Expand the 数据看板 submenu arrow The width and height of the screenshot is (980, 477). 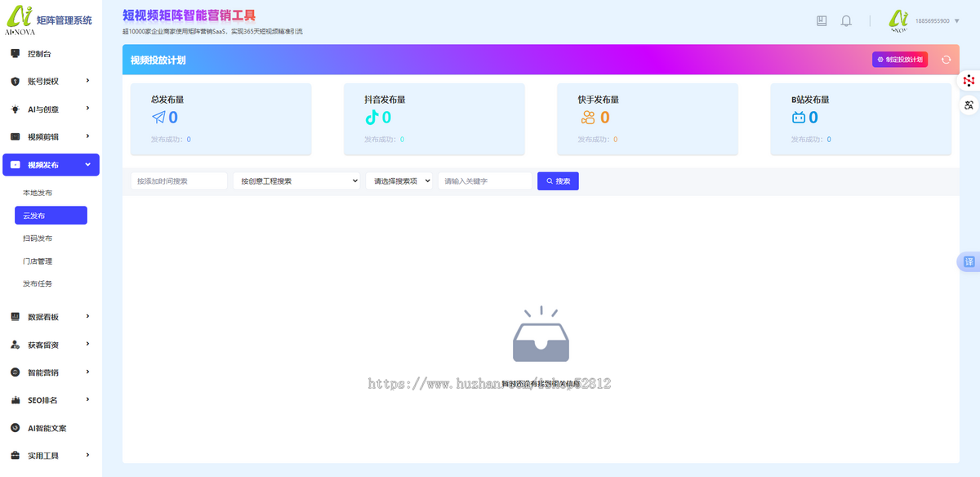tap(87, 316)
